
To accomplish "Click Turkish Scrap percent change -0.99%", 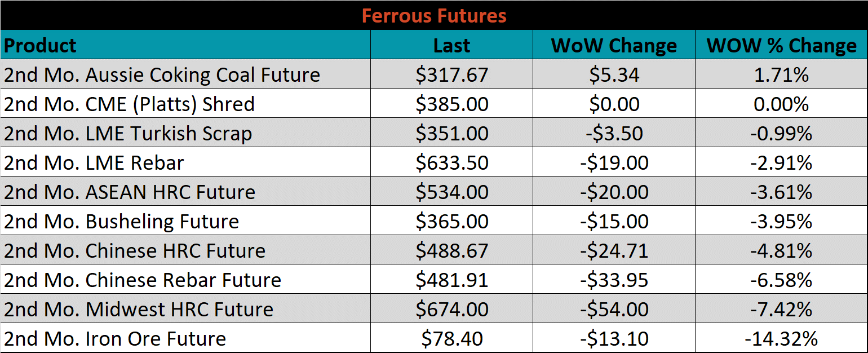I will pos(781,133).
